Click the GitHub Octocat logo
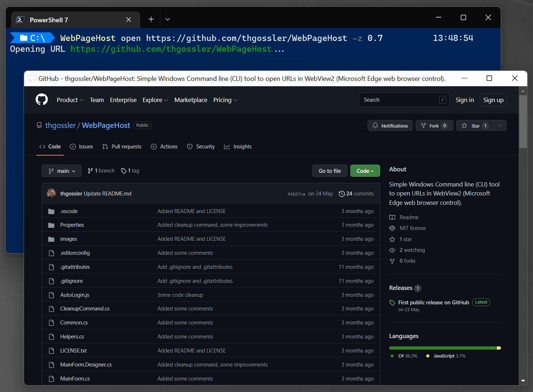This screenshot has height=392, width=533. pyautogui.click(x=42, y=100)
